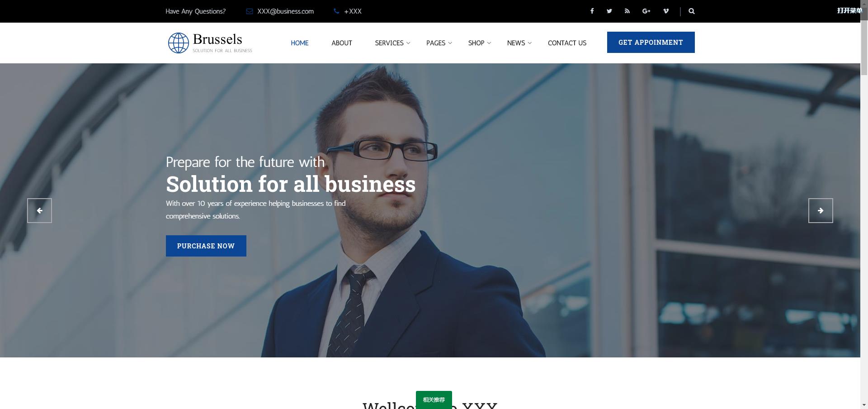Open the Vimeo social icon
Screen dimensions: 868x409
[x=666, y=11]
